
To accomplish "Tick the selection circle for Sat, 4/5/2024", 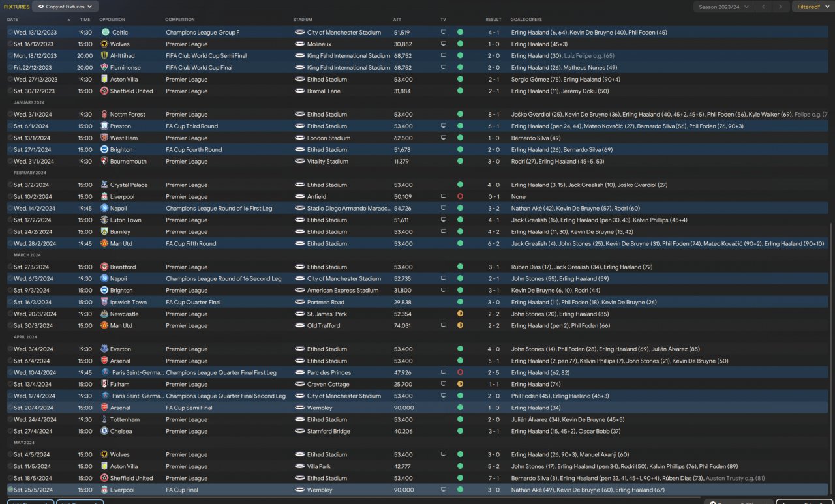I will click(10, 454).
